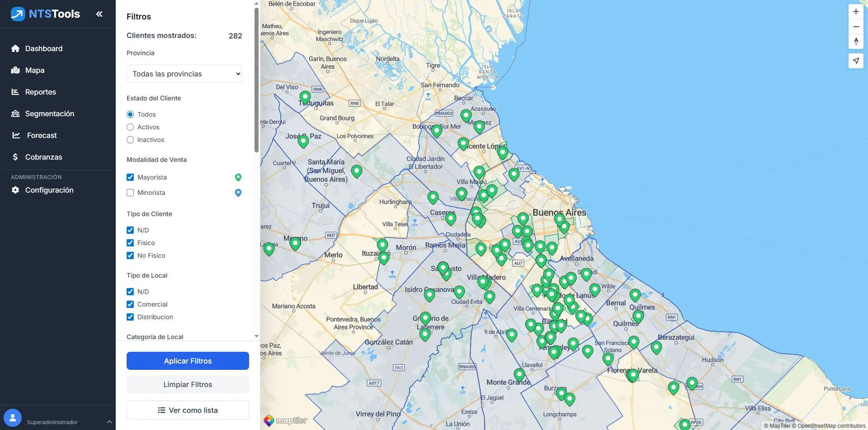This screenshot has width=868, height=430.
Task: Open Segmentación from the sidebar
Action: click(49, 113)
